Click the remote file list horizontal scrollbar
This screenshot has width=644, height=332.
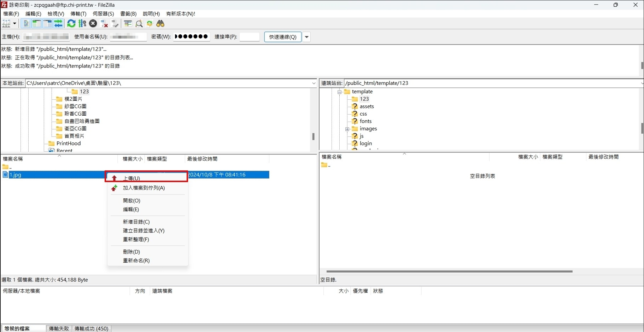coord(449,272)
